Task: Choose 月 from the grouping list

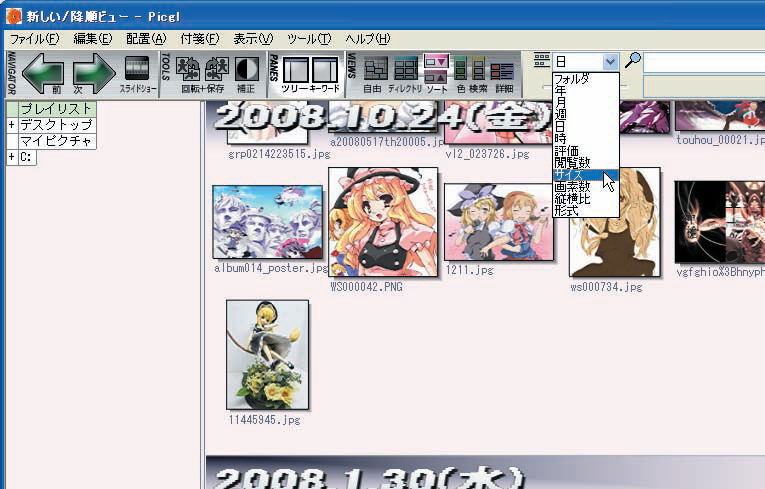Action: (x=585, y=102)
